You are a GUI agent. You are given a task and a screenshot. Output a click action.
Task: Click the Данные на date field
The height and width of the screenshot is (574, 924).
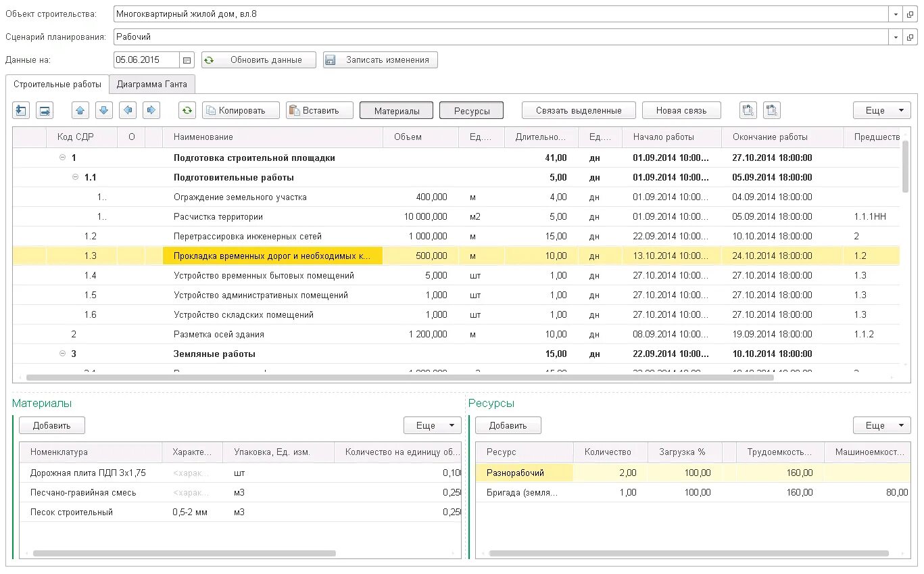coord(147,60)
